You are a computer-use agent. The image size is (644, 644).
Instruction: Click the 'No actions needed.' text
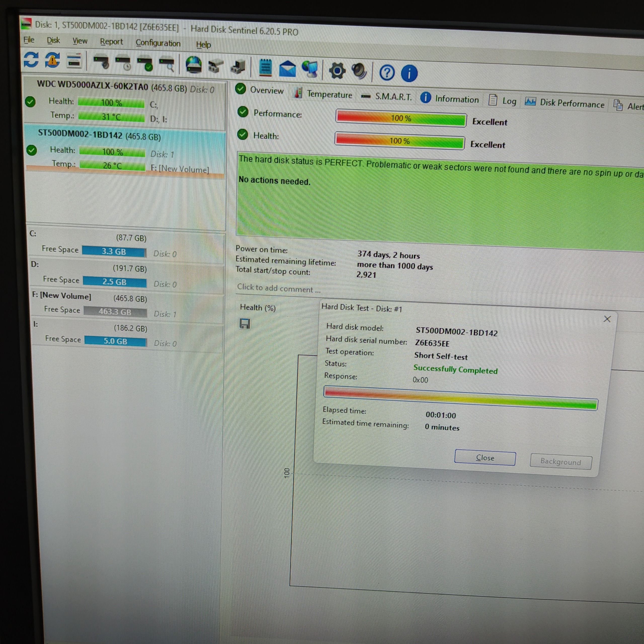(274, 181)
